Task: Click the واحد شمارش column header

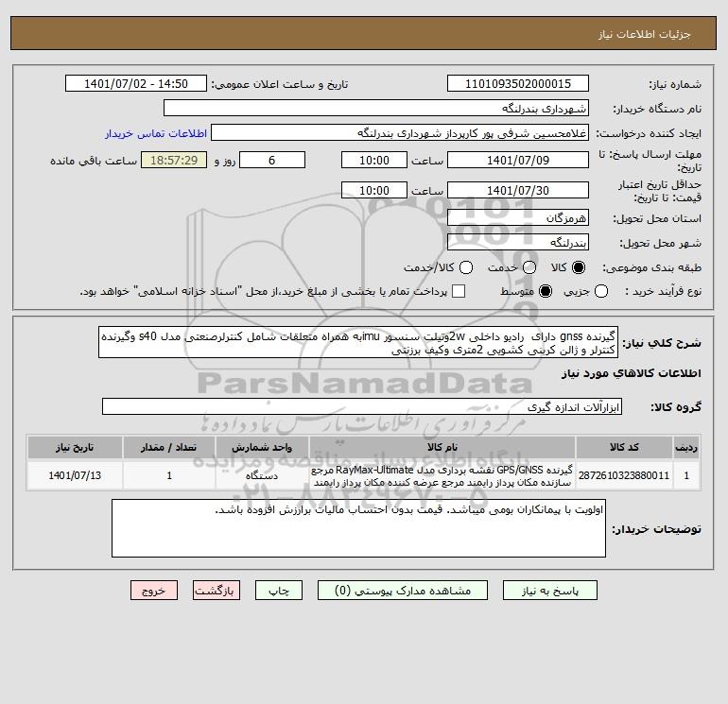Action: click(262, 447)
